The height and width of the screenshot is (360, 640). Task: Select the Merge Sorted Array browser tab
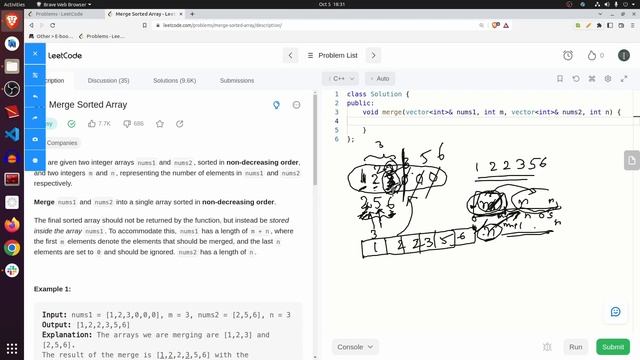(145, 14)
